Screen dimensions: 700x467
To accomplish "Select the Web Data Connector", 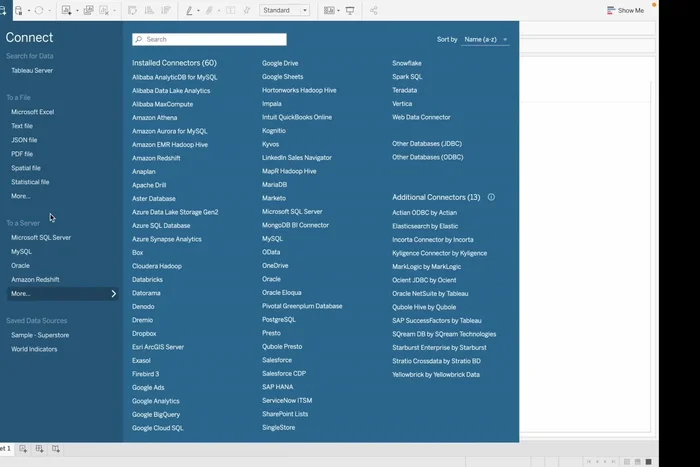I will (x=421, y=117).
